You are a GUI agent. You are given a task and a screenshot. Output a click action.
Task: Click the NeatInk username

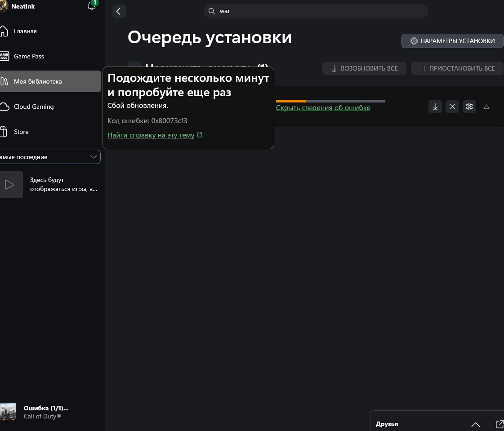coord(23,6)
